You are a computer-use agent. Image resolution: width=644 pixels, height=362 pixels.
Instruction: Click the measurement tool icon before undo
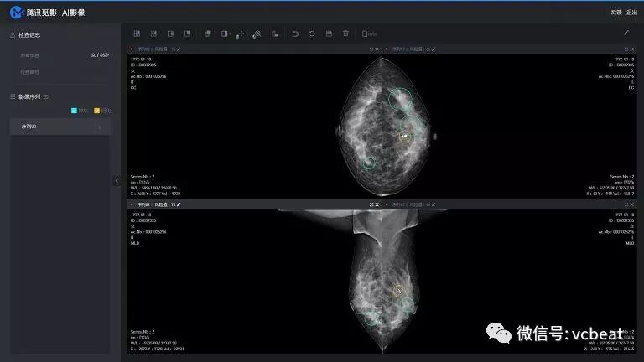pyautogui.click(x=275, y=34)
